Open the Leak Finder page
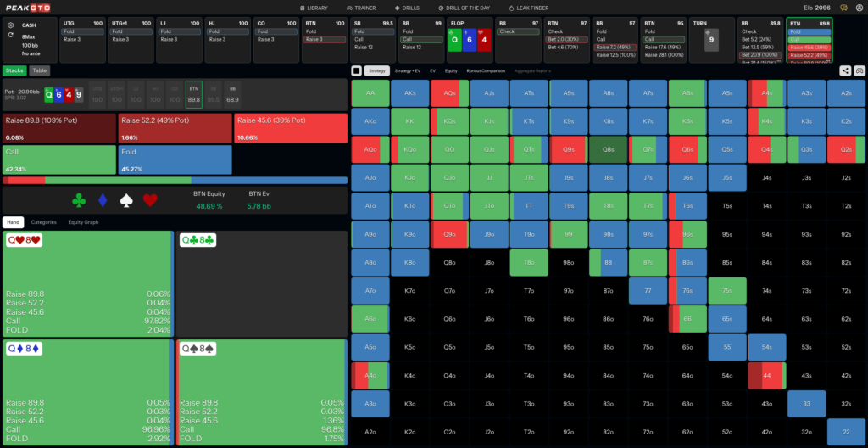 (528, 8)
